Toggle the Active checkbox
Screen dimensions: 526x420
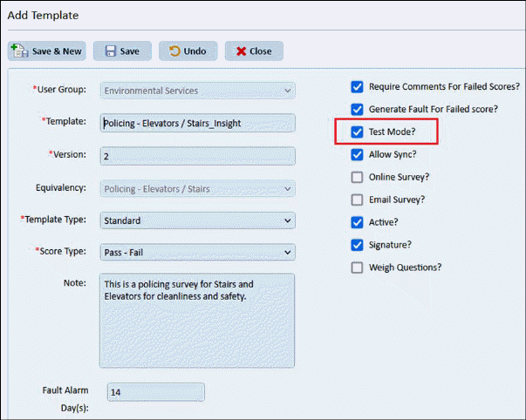[x=357, y=222]
